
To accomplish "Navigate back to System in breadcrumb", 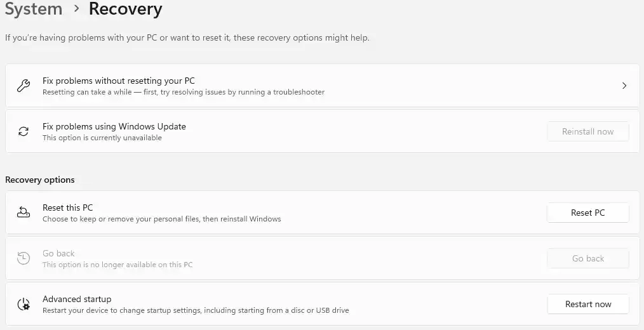I will (x=34, y=10).
